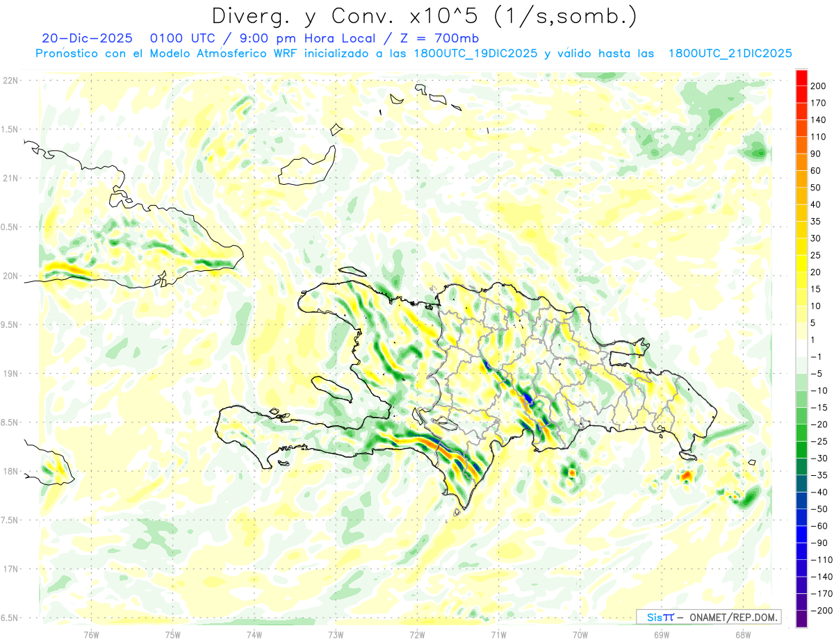Click the '72W' longitude label

click(x=417, y=634)
